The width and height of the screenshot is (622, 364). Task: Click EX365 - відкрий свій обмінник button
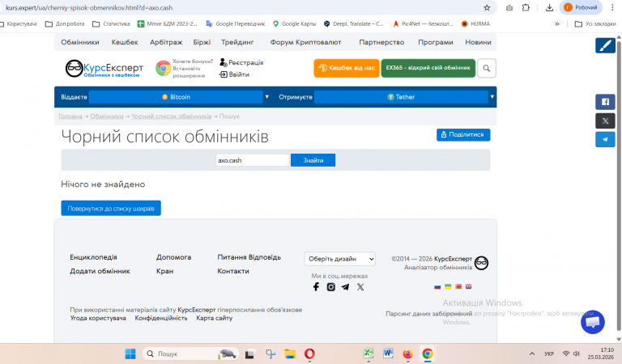(428, 68)
